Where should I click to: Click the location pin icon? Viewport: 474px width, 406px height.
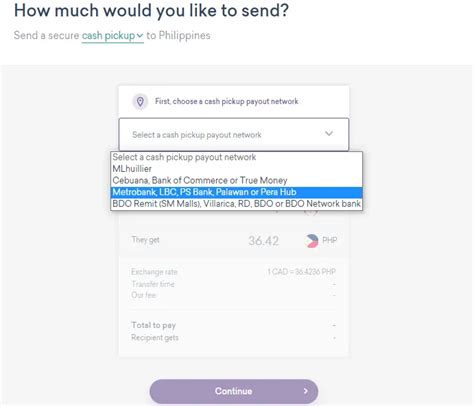pos(140,101)
